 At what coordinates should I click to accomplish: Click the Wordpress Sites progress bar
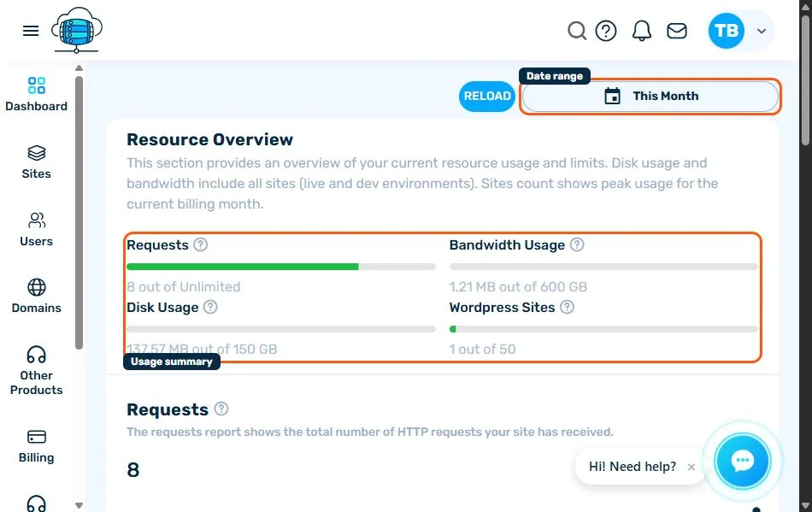603,329
